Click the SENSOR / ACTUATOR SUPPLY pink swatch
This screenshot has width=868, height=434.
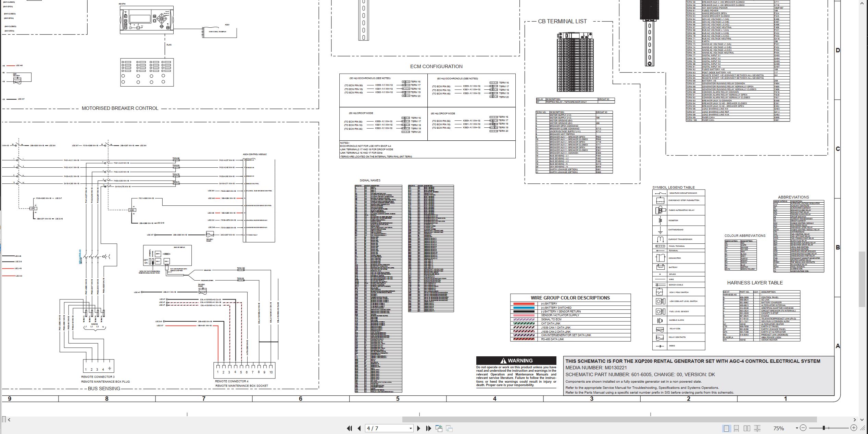[x=524, y=315]
